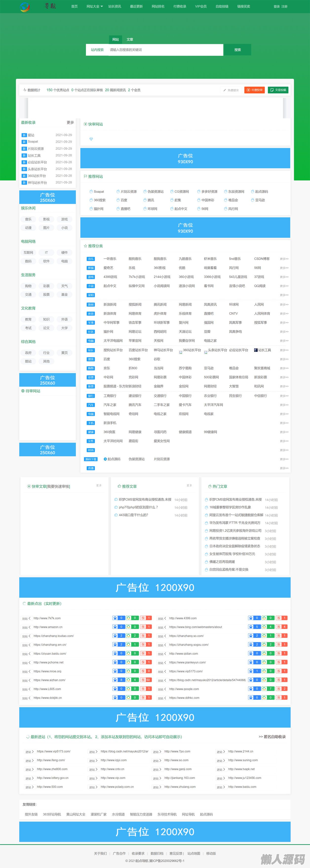The image size is (310, 868).
Task: Click the flame icon next to Soapat
Action: pos(91,191)
